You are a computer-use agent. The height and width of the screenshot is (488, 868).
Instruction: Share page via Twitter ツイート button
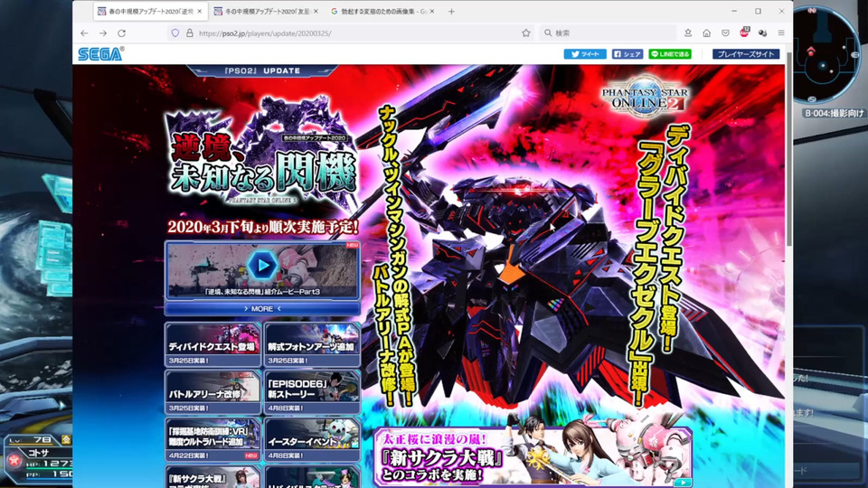coord(585,54)
